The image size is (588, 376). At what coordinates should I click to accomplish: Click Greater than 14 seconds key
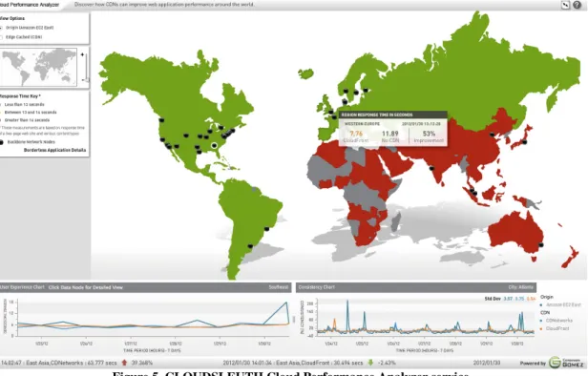tap(25, 120)
